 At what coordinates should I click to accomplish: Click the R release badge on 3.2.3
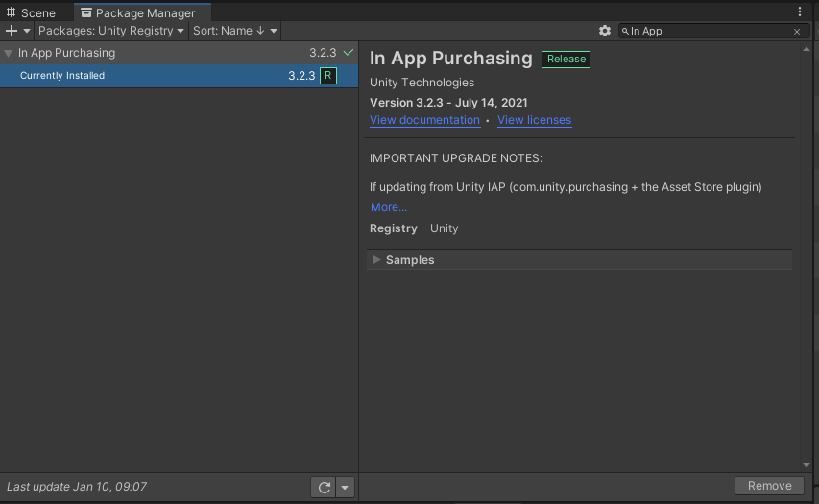(328, 75)
